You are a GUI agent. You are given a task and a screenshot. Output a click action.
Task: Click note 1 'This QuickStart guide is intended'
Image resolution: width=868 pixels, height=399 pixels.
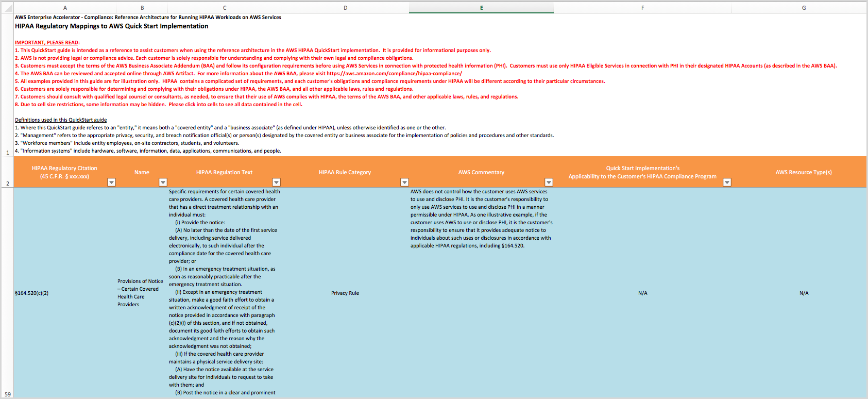253,51
